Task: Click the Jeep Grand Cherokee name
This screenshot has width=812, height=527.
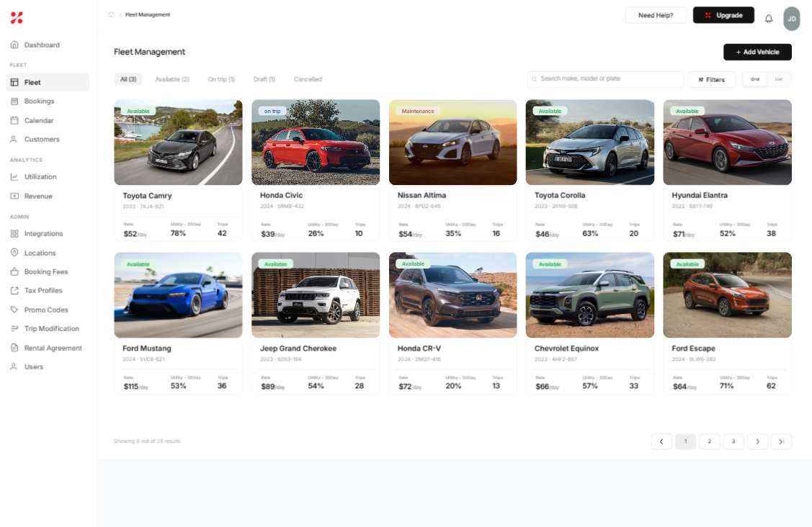Action: pyautogui.click(x=298, y=348)
